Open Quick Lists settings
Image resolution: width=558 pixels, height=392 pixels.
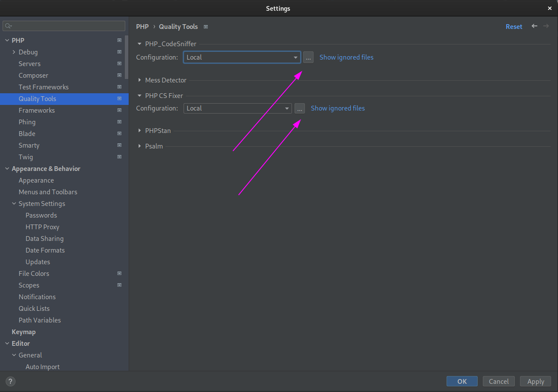coord(34,308)
